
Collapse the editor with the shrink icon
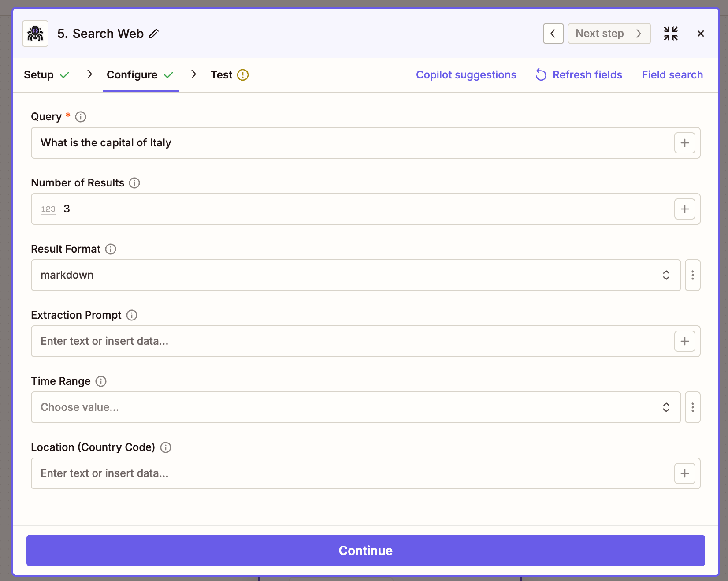[671, 34]
